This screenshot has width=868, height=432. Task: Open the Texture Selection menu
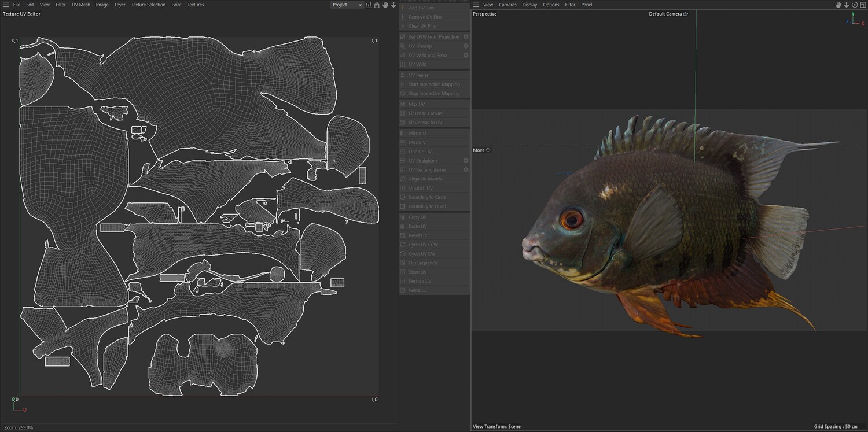point(148,5)
